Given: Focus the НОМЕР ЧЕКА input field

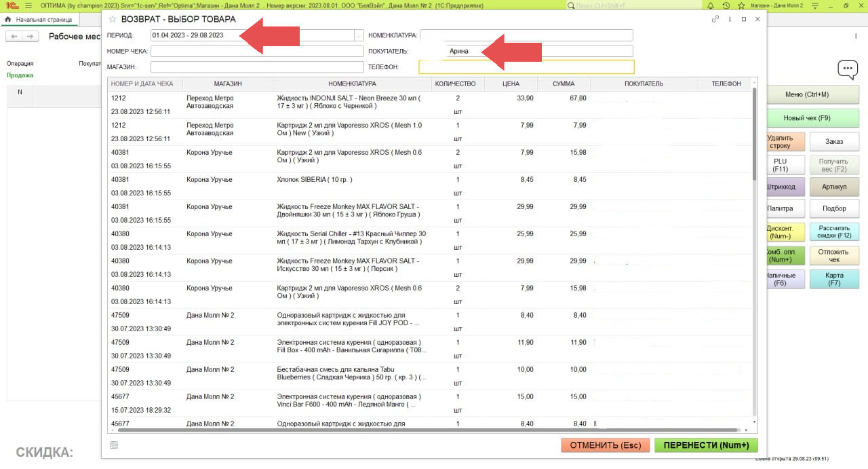Looking at the screenshot, I should [257, 51].
